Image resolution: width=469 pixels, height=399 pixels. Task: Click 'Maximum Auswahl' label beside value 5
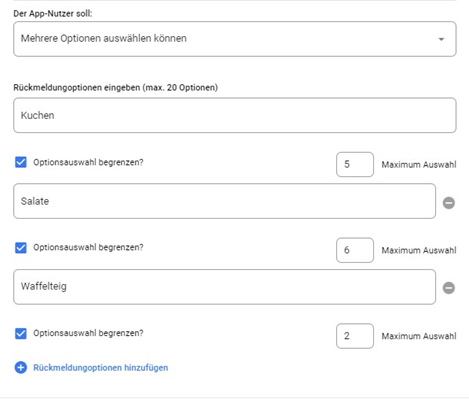[419, 165]
